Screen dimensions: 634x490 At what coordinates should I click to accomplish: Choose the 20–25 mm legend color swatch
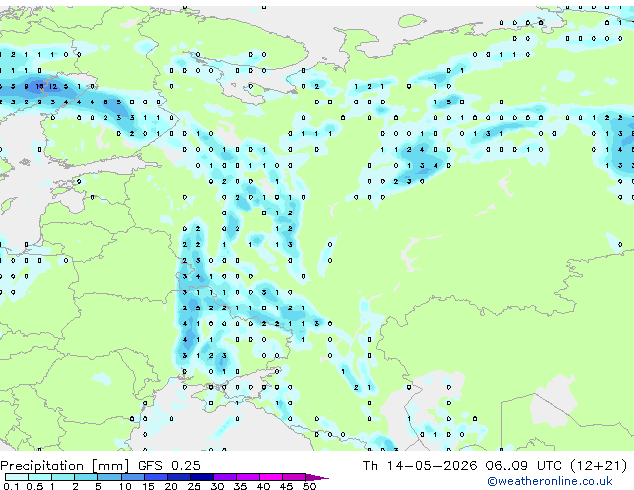point(179,477)
